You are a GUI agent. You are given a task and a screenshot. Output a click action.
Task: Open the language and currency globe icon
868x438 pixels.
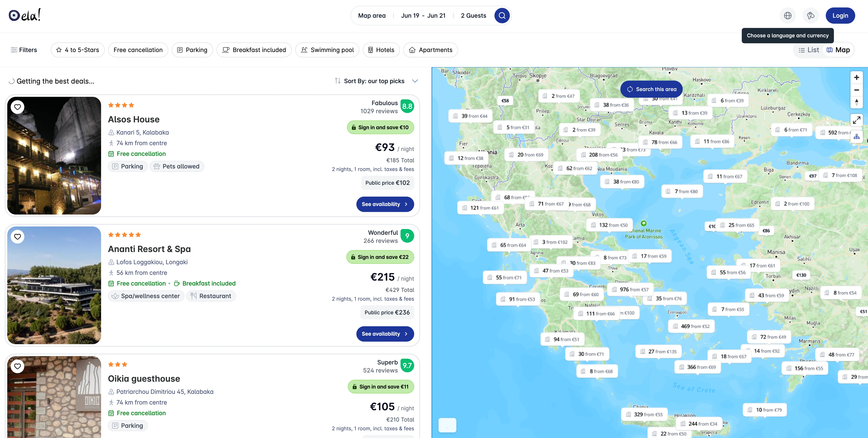[787, 16]
